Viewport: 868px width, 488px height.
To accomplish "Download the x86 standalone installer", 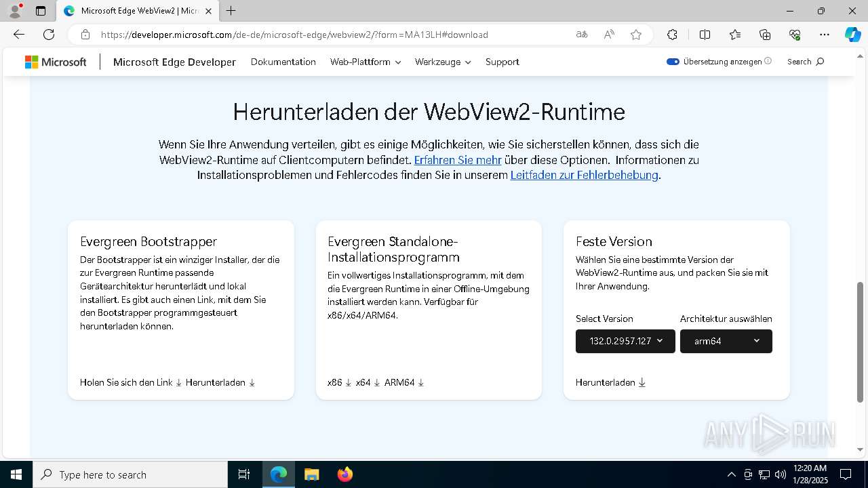I will click(340, 382).
